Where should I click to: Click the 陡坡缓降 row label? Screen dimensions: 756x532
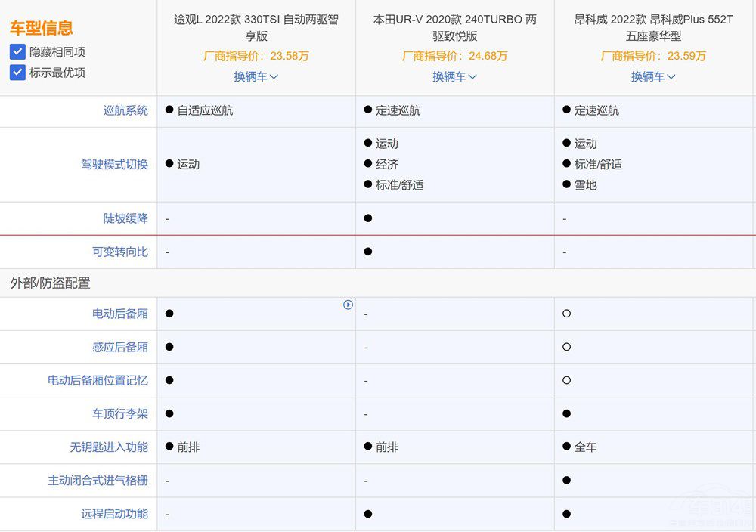coord(125,218)
